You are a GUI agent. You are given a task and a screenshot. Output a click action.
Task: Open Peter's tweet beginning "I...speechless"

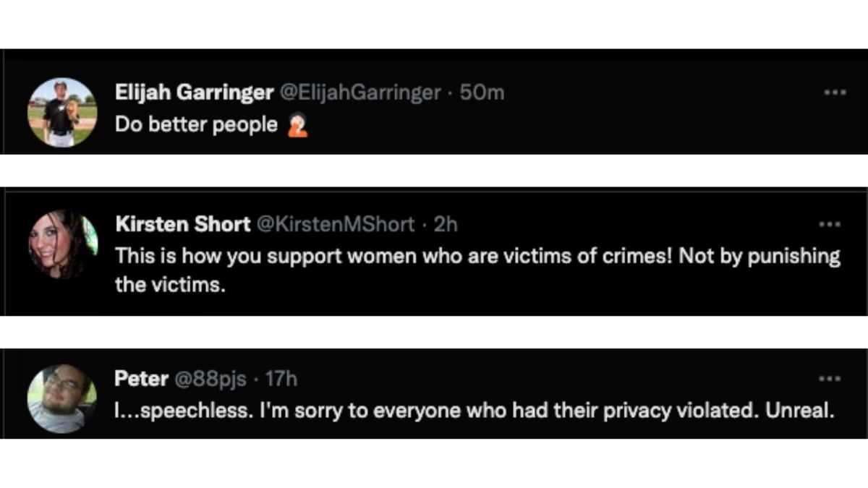(x=434, y=410)
